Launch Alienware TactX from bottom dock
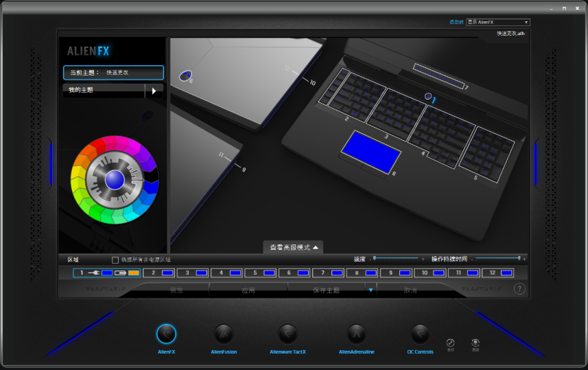The image size is (588, 370). point(287,334)
